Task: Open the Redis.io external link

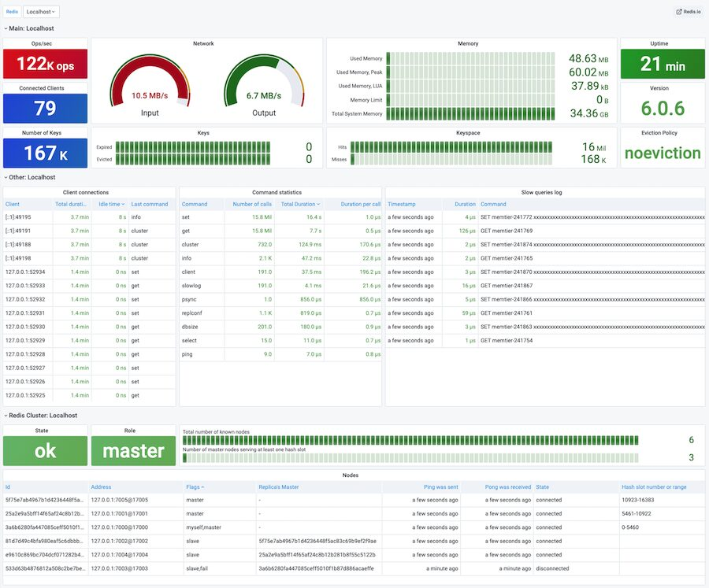Action: point(689,11)
